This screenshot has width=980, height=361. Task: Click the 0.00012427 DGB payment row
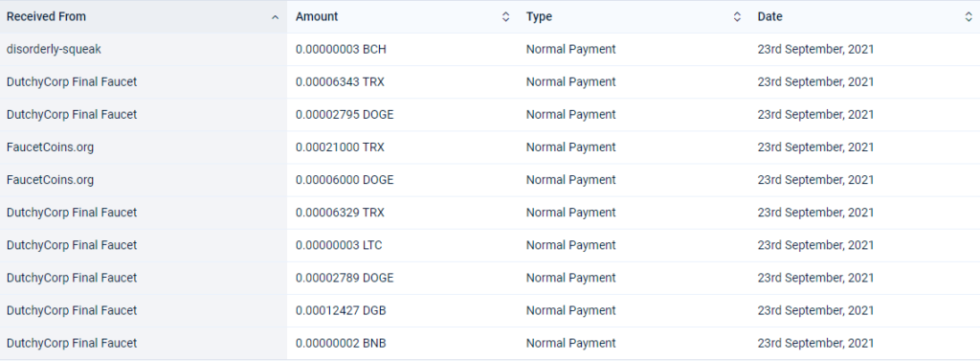pos(490,310)
